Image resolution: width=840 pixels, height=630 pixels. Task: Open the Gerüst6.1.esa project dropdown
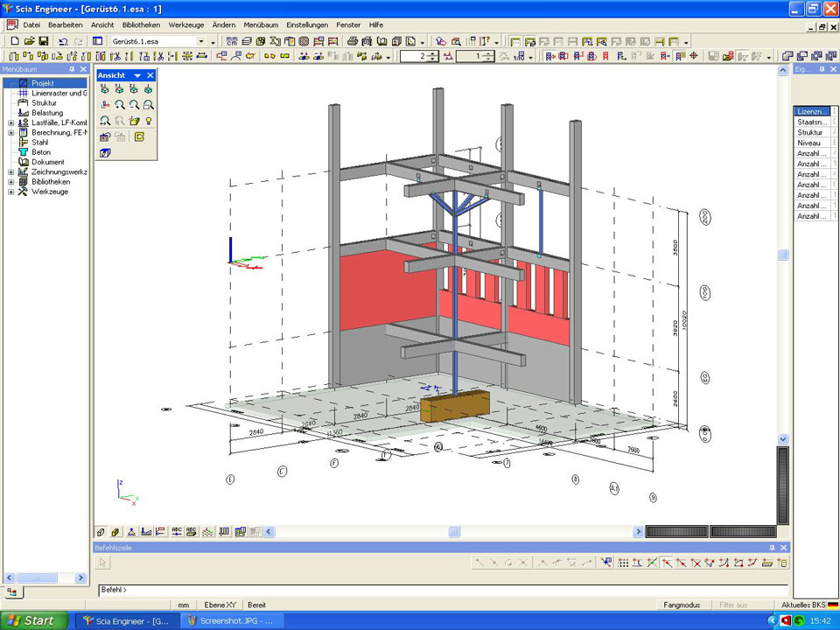tap(200, 41)
